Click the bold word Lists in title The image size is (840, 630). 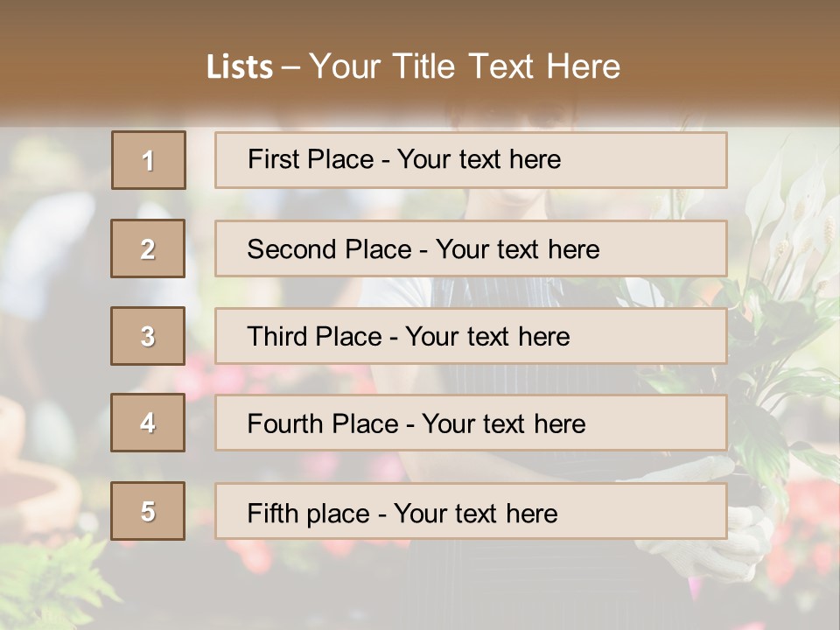pos(240,67)
